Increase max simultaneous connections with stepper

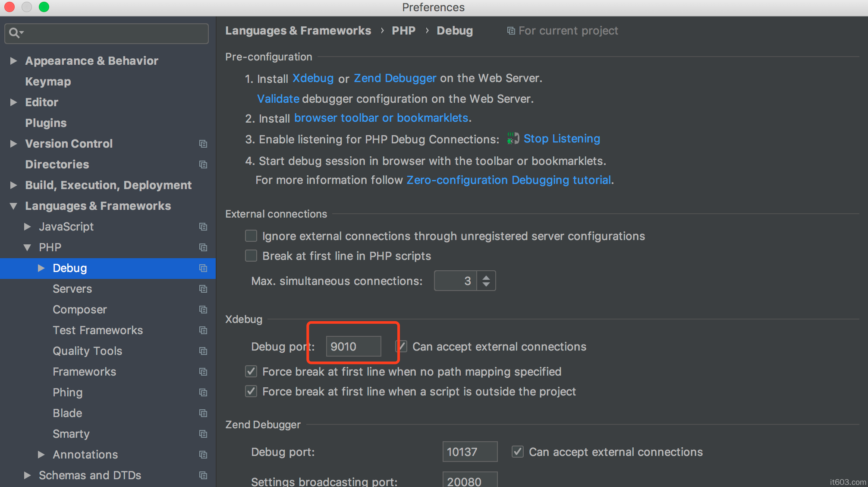tap(486, 277)
